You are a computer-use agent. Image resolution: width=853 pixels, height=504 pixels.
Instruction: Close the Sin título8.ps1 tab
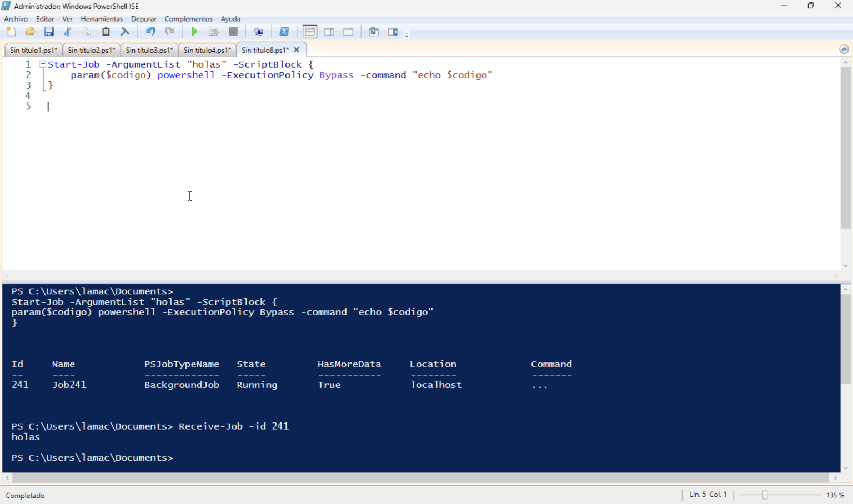coord(297,49)
